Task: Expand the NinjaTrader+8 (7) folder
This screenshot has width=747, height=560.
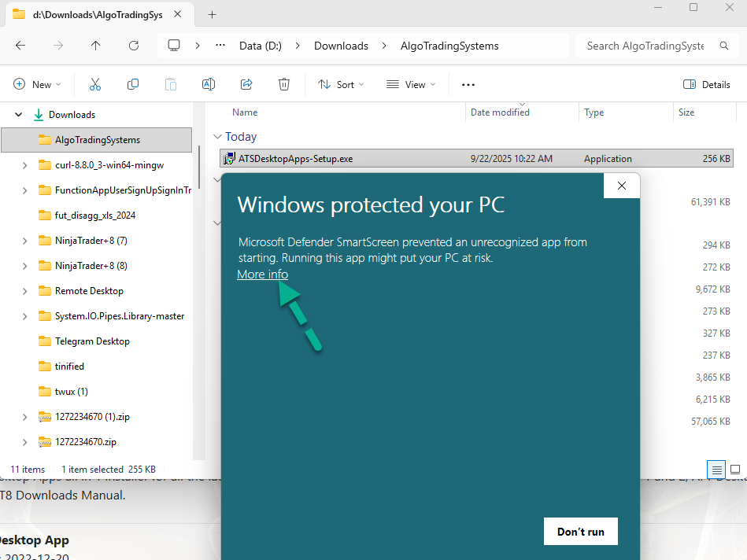Action: click(24, 241)
